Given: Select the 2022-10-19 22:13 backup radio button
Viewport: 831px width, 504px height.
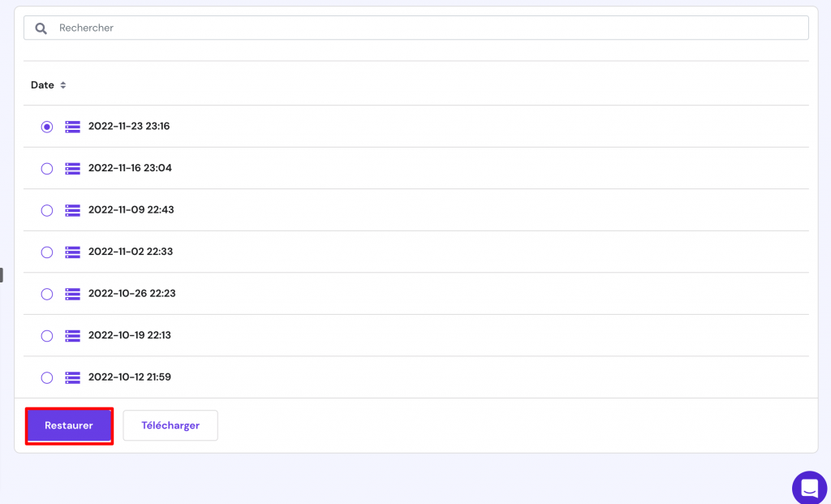Looking at the screenshot, I should point(47,335).
